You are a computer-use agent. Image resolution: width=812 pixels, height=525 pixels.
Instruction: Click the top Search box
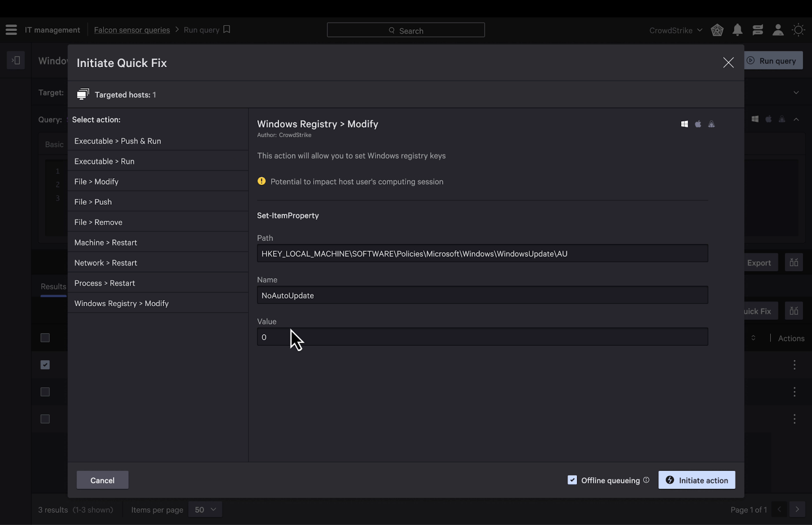click(x=405, y=30)
